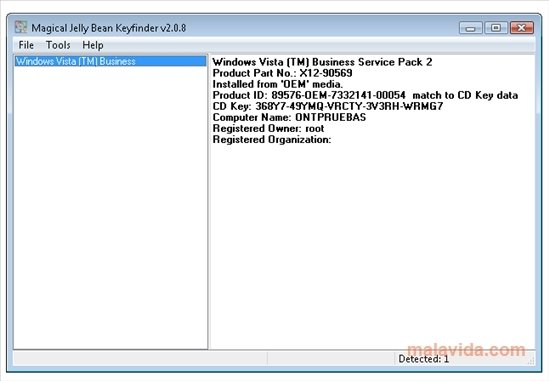Click the Product Part No. X12-90569 line
Image resolution: width=549 pixels, height=381 pixels.
click(282, 73)
